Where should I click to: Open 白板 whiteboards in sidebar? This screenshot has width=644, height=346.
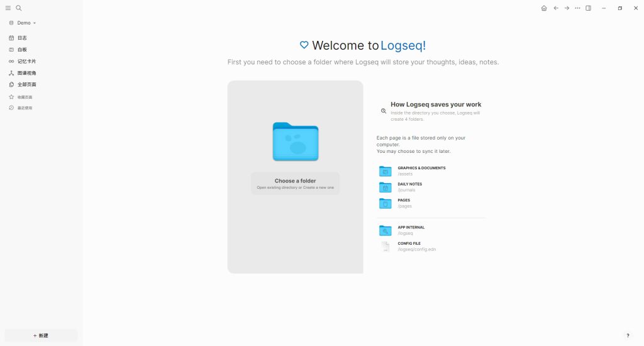pos(22,50)
